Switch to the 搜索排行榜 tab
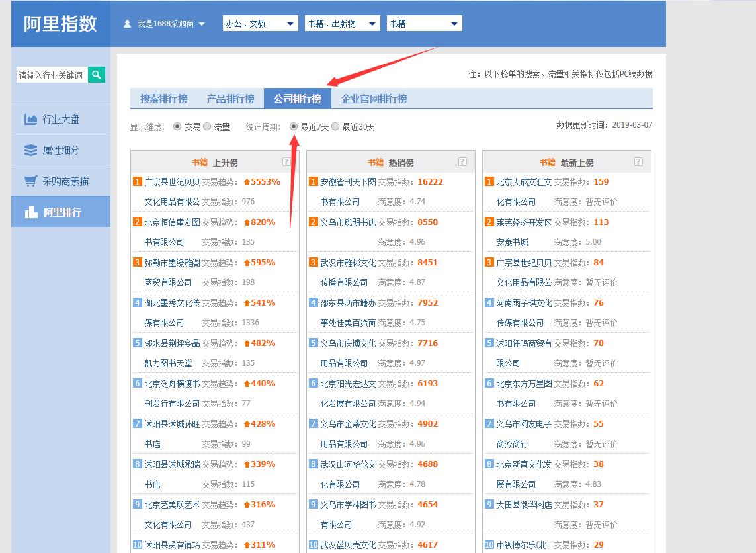Image resolution: width=756 pixels, height=553 pixels. pyautogui.click(x=163, y=98)
